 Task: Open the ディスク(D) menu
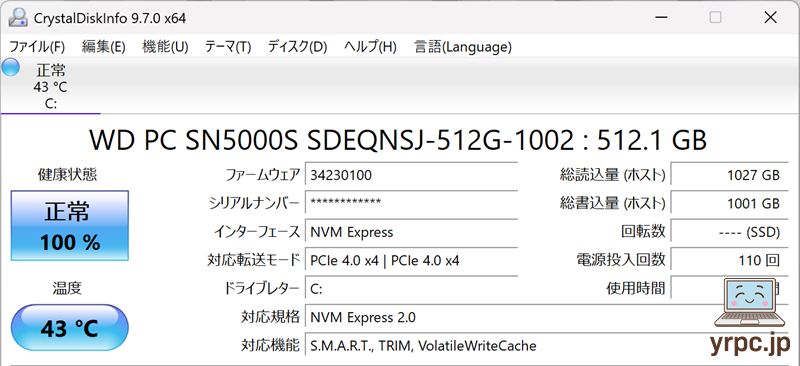pyautogui.click(x=297, y=47)
